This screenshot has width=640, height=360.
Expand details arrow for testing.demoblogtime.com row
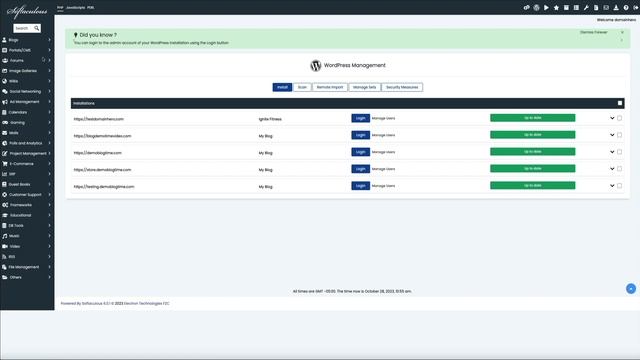point(612,186)
